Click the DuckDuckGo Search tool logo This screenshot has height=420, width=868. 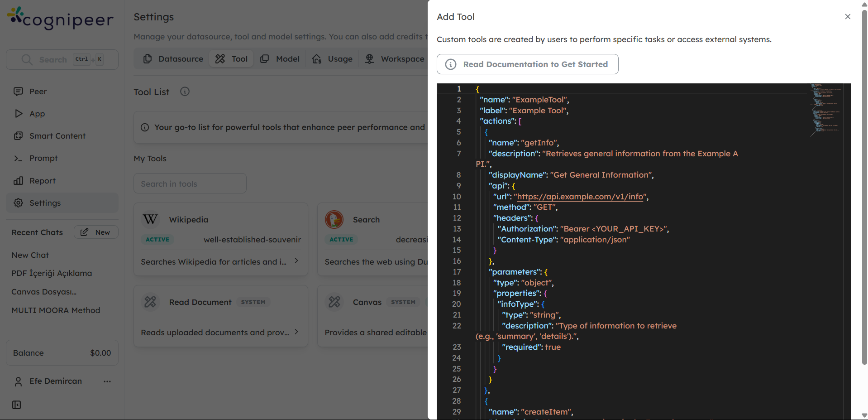(334, 220)
